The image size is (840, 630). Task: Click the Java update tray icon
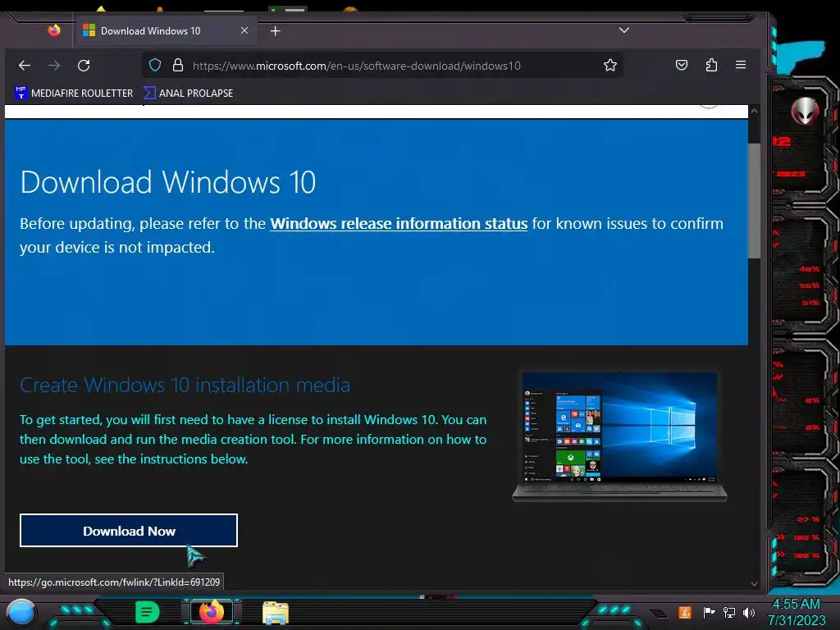click(x=685, y=612)
